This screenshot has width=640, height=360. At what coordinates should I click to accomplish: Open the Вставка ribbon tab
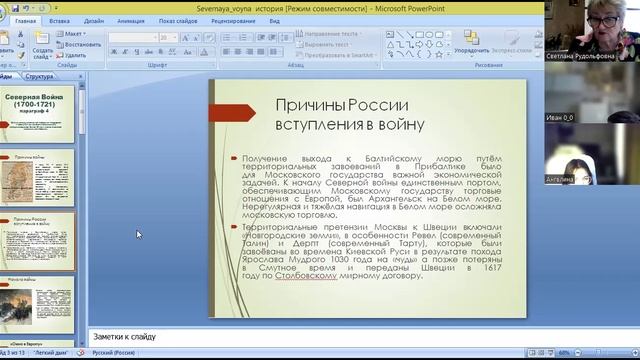click(x=59, y=21)
